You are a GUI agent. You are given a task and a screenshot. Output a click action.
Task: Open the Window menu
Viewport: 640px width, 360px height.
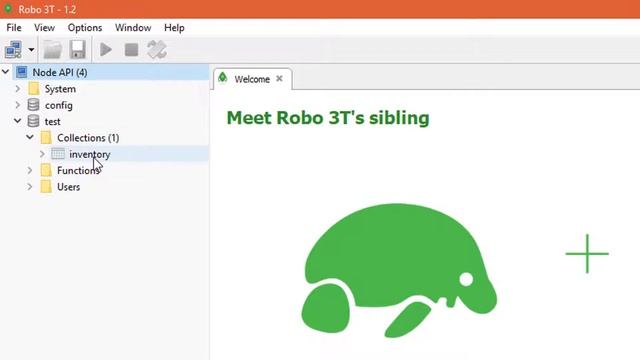(x=133, y=28)
